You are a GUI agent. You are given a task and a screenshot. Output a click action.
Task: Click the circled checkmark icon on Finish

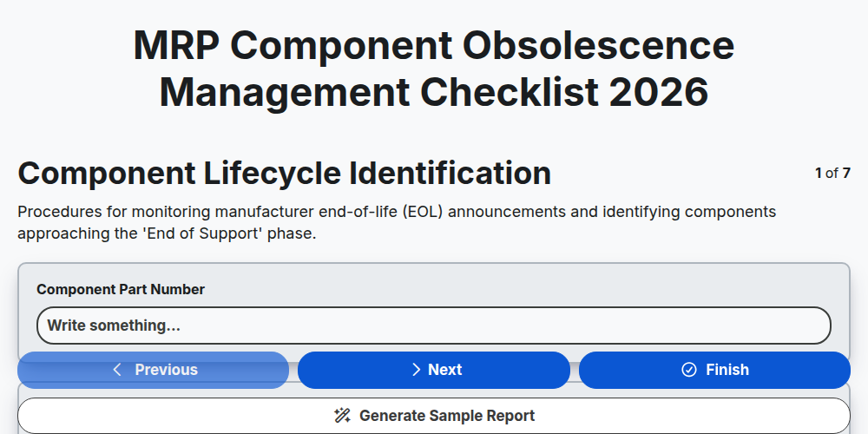(689, 370)
